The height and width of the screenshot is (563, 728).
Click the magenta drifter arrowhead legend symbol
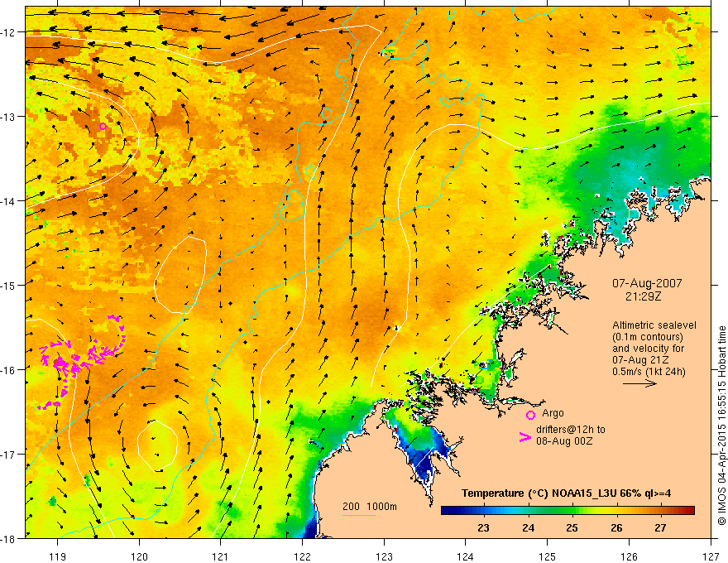pos(525,437)
